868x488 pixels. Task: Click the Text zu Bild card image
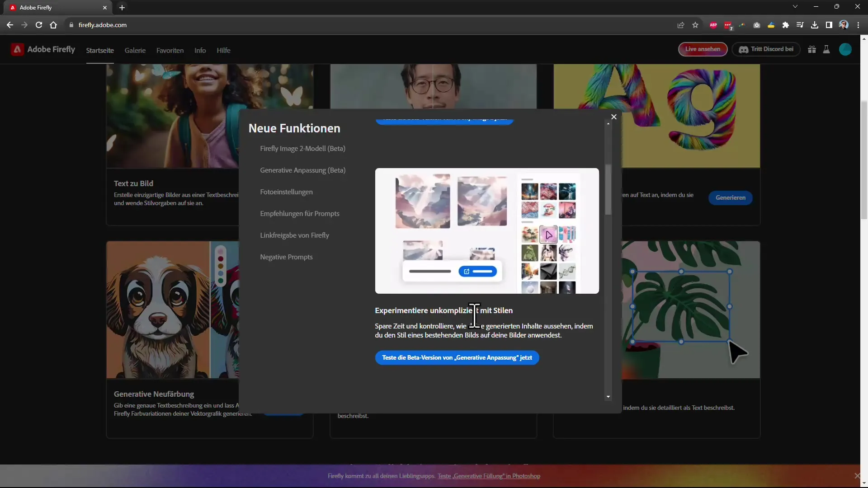(x=172, y=116)
